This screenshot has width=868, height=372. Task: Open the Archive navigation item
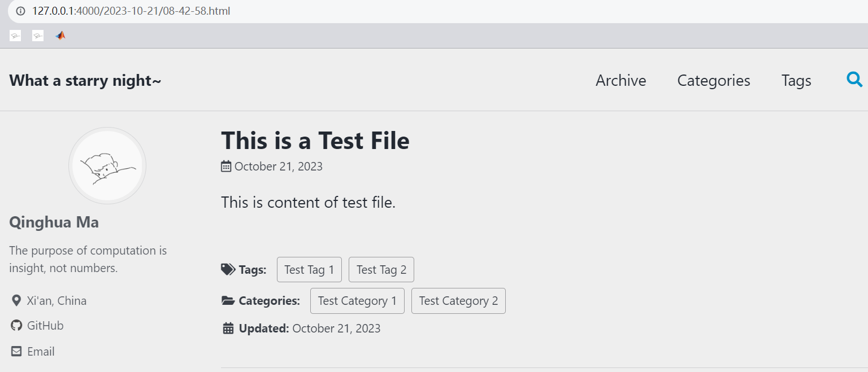point(621,81)
